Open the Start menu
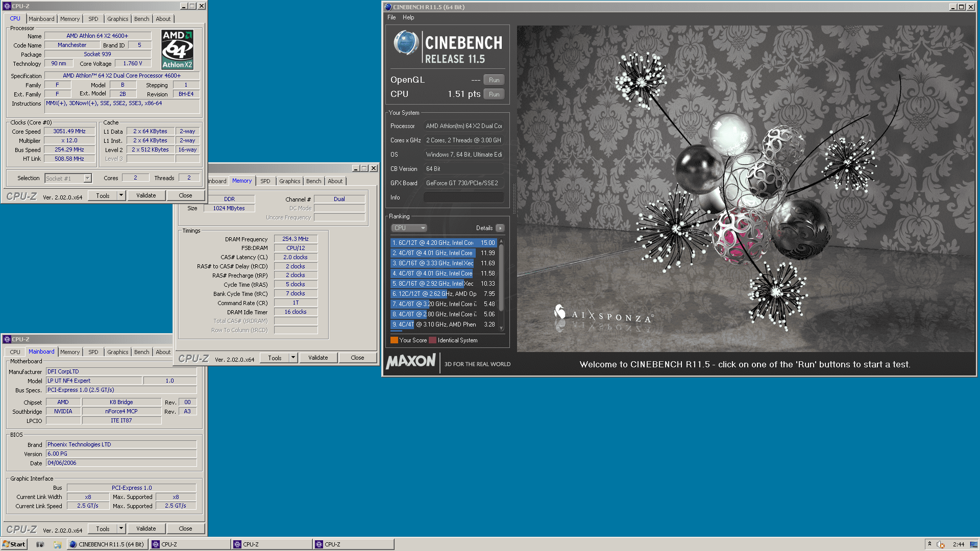Image resolution: width=980 pixels, height=551 pixels. [x=14, y=544]
